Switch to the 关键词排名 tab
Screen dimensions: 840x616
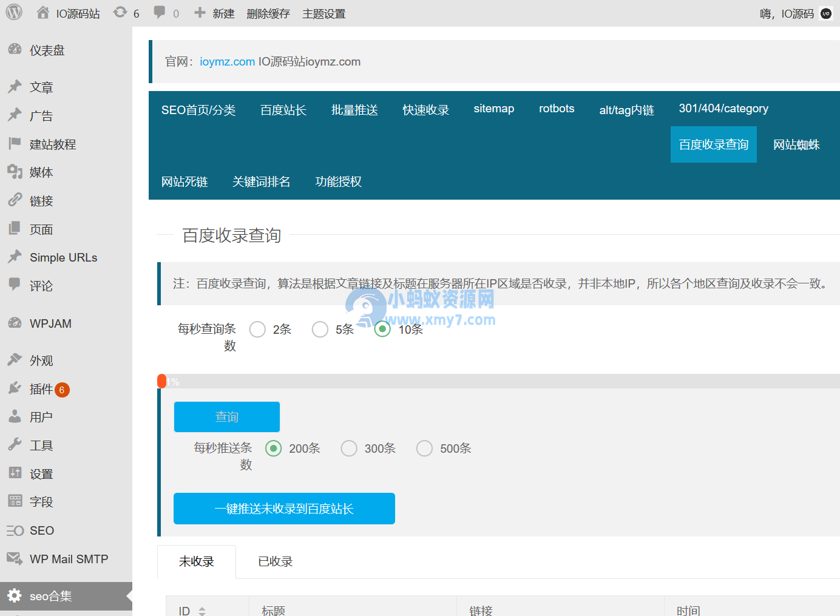261,181
